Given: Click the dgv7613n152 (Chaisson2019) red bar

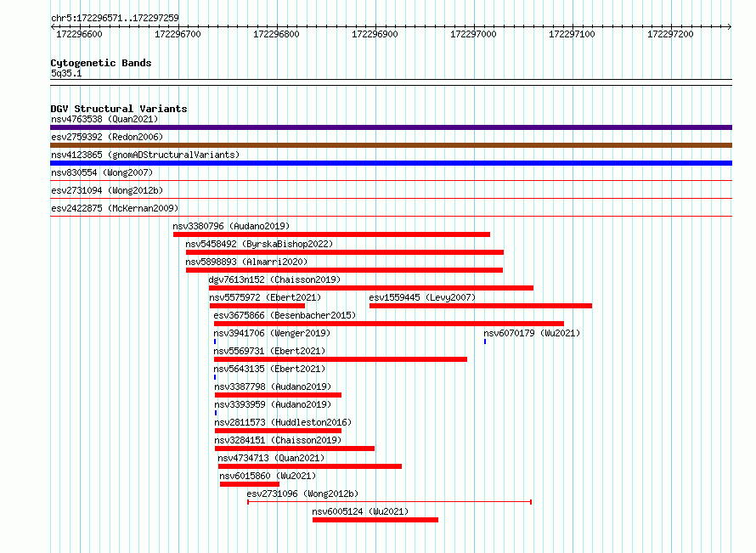Looking at the screenshot, I should (371, 288).
